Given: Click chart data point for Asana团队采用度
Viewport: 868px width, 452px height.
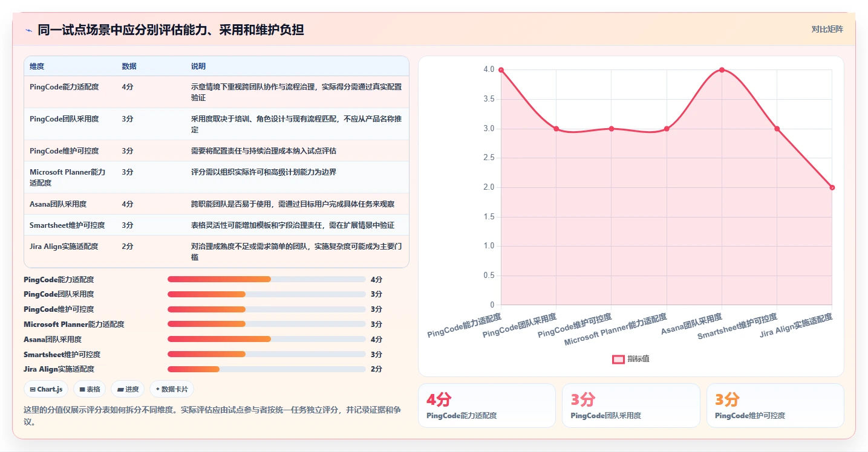Looking at the screenshot, I should click(x=722, y=70).
